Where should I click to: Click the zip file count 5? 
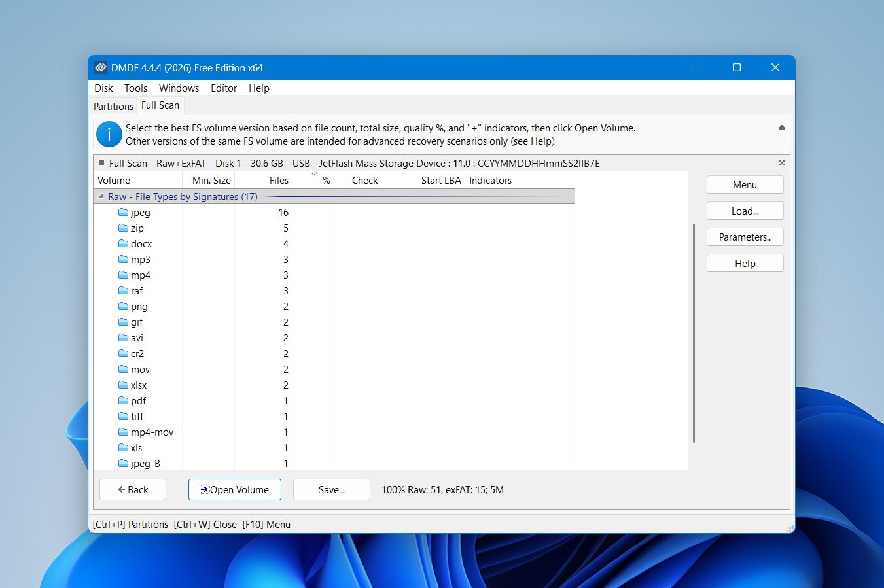coord(285,228)
